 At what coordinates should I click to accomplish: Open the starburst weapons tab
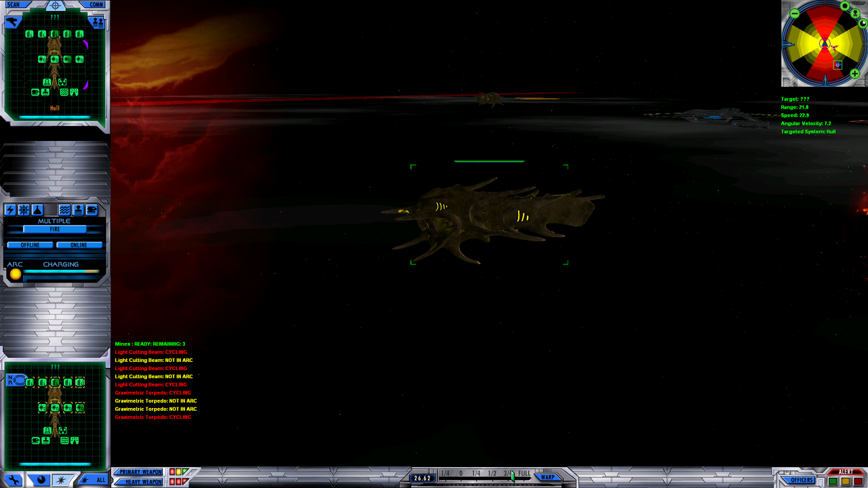tap(62, 481)
